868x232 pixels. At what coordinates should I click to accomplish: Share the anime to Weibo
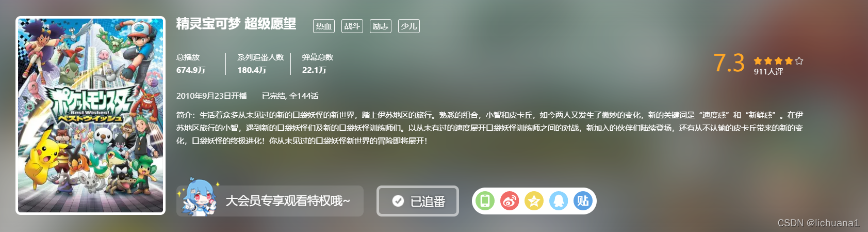point(510,201)
